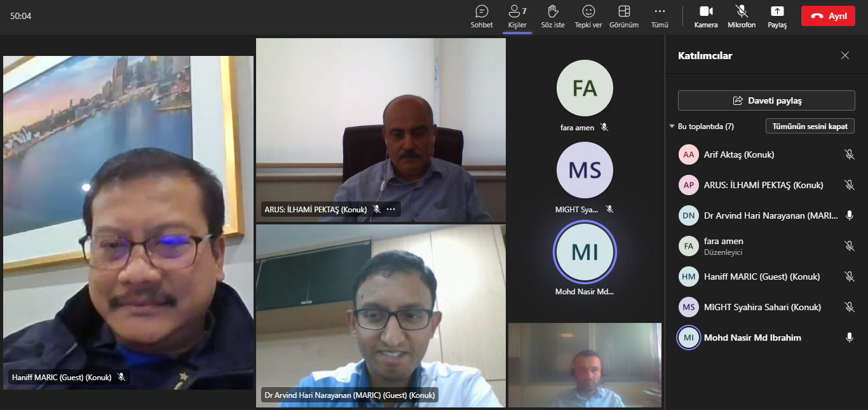This screenshot has height=410, width=868.
Task: Open the Görünüm view options
Action: point(624,17)
